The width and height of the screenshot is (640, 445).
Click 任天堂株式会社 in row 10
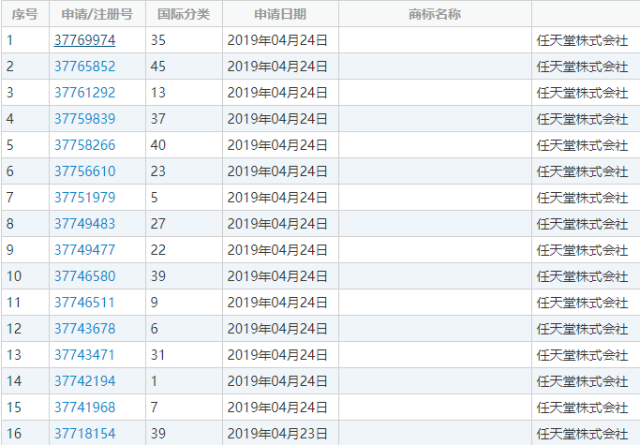pyautogui.click(x=582, y=276)
